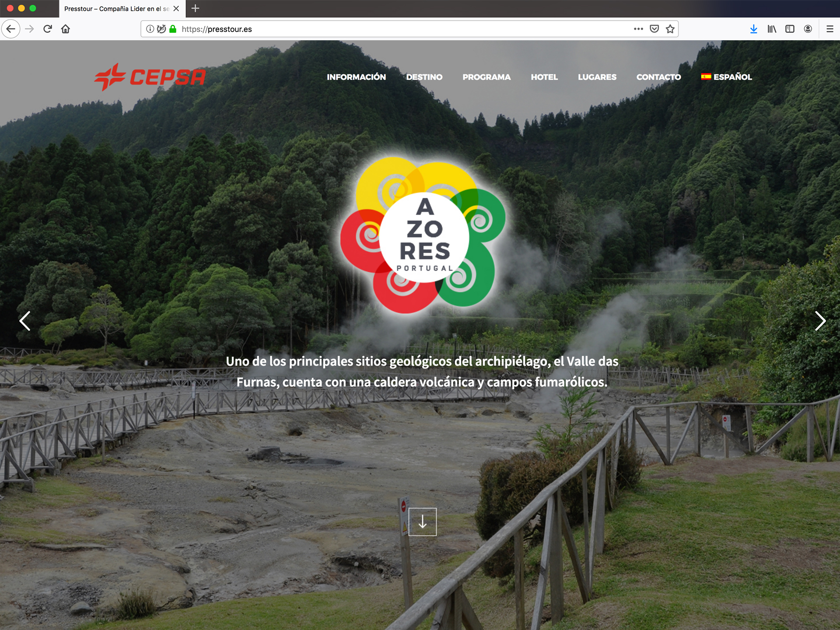Open the library bookshelf icon

point(772,29)
